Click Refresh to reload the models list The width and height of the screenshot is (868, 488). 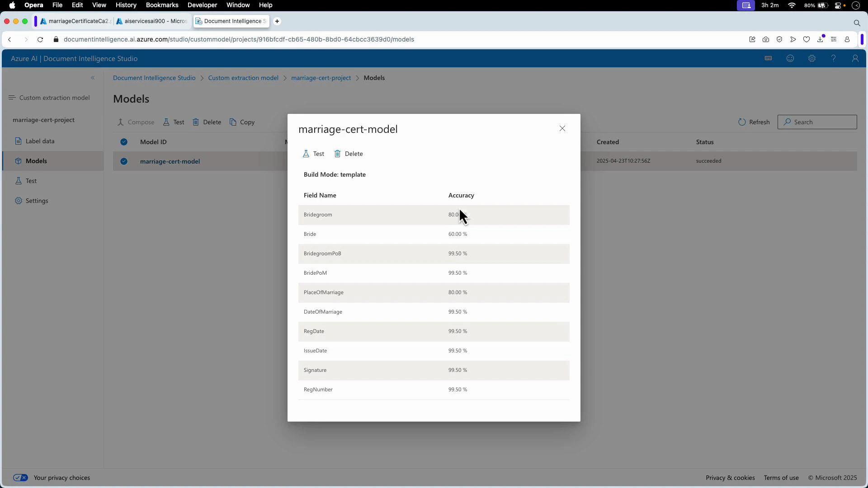[x=754, y=122]
